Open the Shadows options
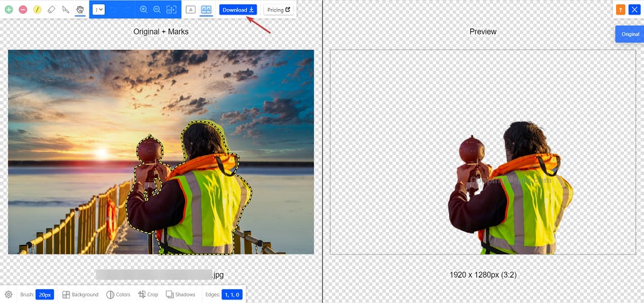This screenshot has height=303, width=644. coord(181,295)
